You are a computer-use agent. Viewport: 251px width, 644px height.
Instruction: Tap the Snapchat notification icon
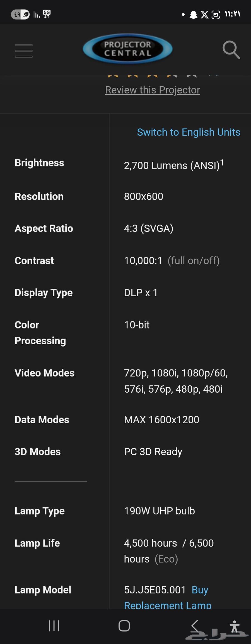coord(193,15)
